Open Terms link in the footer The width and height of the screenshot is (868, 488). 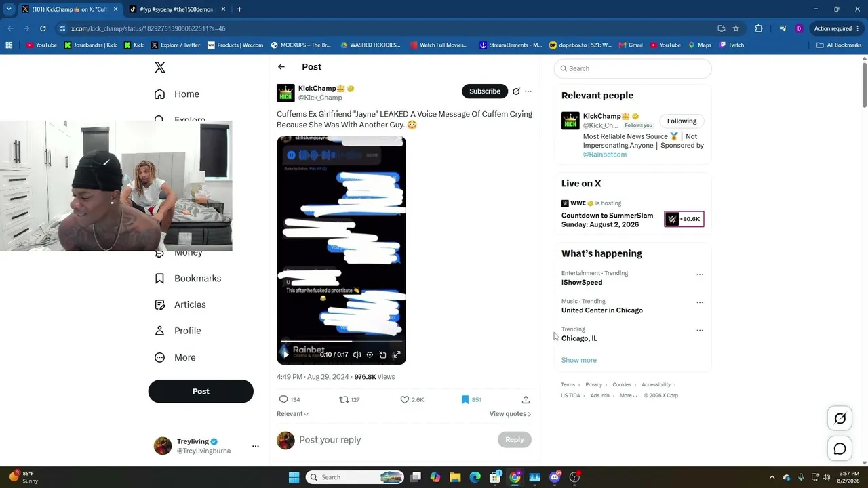568,385
